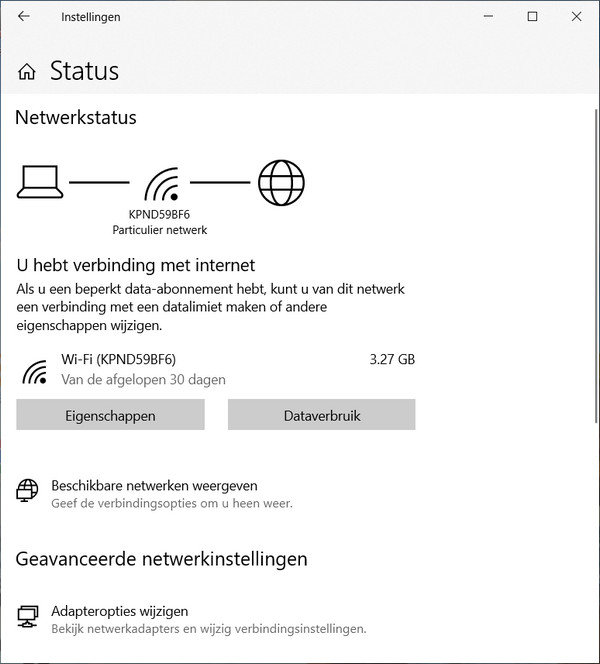
Task: Click the adapter options monitor icon
Action: [28, 617]
